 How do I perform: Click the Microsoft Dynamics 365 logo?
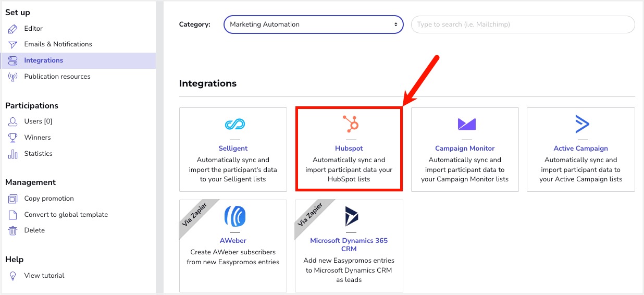[x=352, y=216]
